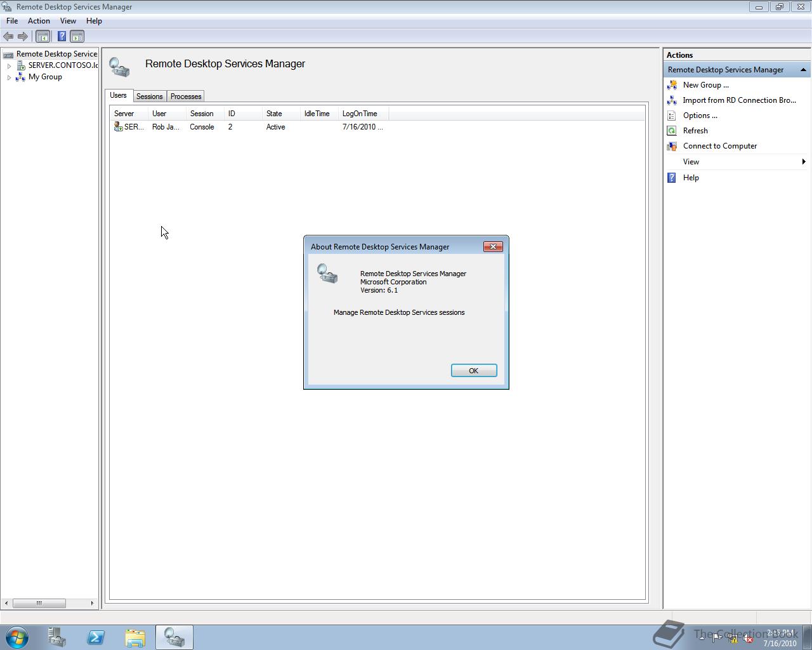Screen dimensions: 812x650
Task: Sort by the User column header
Action: 167,114
